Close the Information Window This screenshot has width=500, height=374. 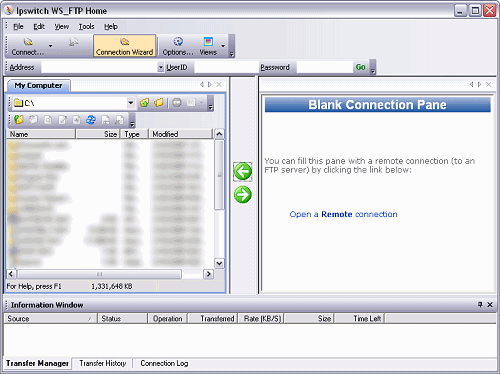(x=490, y=304)
